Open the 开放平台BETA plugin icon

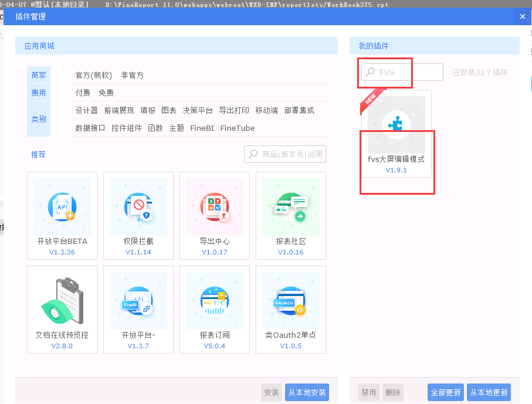click(62, 207)
